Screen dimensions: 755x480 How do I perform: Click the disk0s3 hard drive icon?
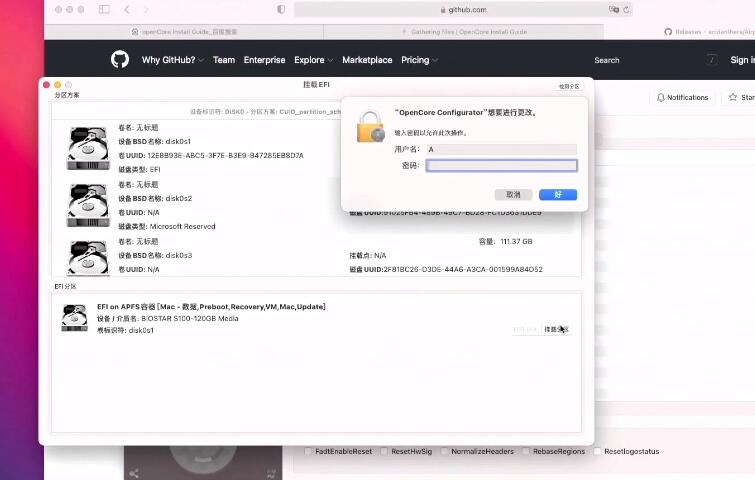[x=88, y=258]
